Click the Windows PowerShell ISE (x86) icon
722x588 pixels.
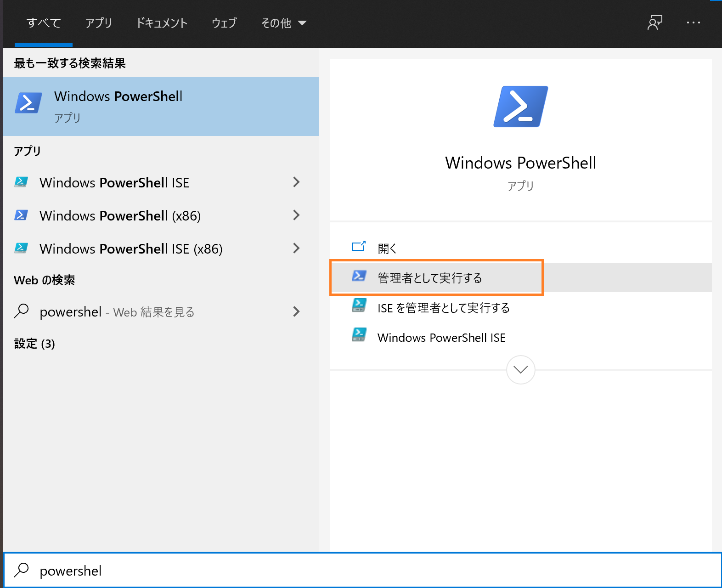point(21,249)
